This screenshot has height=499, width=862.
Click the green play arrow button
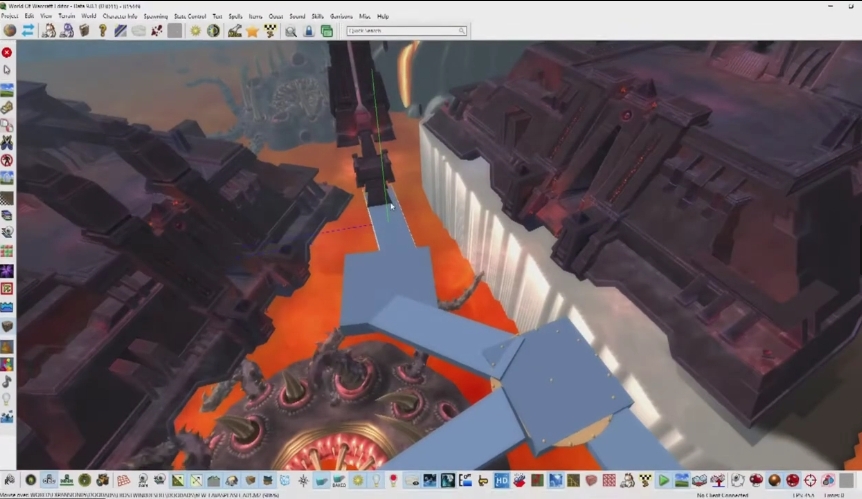point(664,481)
